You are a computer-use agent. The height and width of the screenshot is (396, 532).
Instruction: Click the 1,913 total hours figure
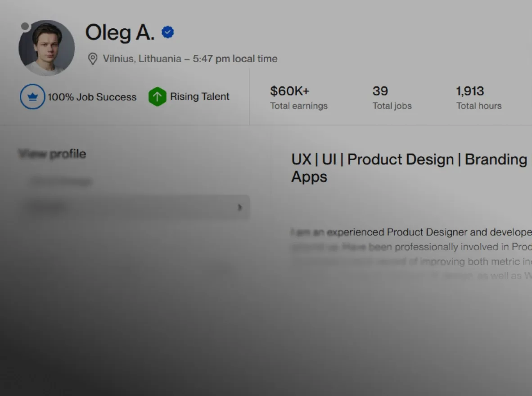[470, 91]
